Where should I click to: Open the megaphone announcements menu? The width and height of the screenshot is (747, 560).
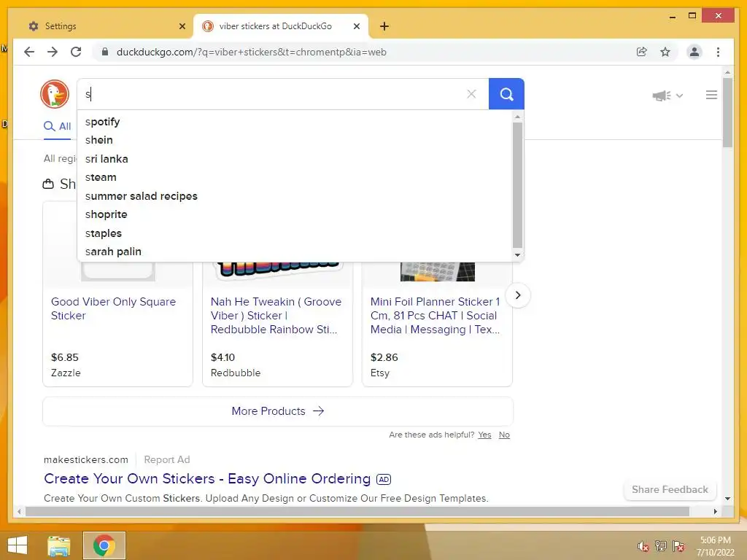tap(667, 96)
